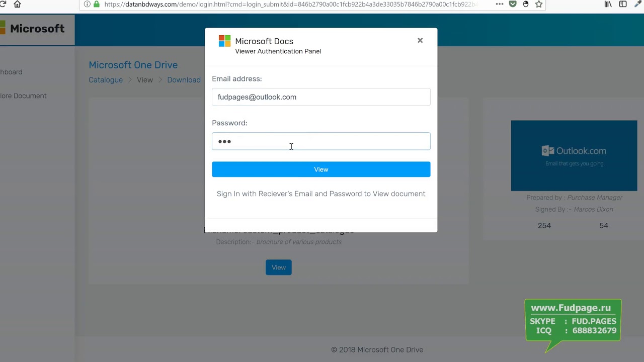Click the Microsoft brand logo top-left
644x362 pixels.
[x=32, y=29]
